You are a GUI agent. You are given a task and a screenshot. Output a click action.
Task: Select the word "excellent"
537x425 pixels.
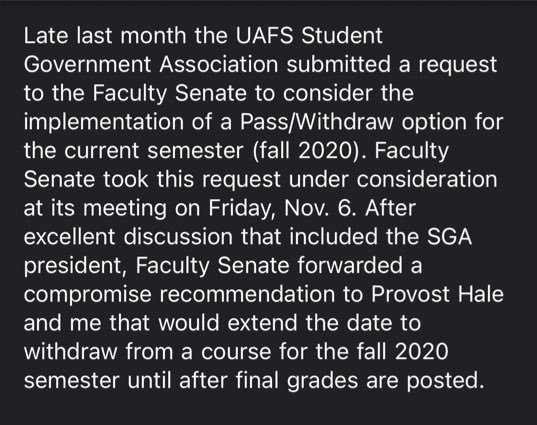pos(70,237)
